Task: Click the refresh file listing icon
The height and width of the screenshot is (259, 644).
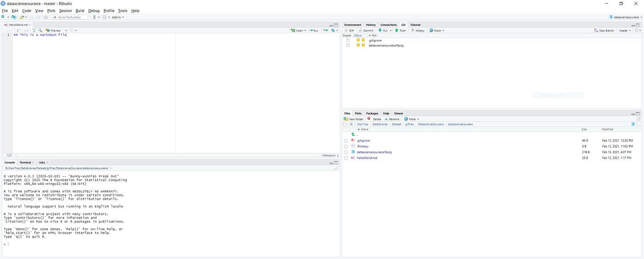Action: (638, 119)
